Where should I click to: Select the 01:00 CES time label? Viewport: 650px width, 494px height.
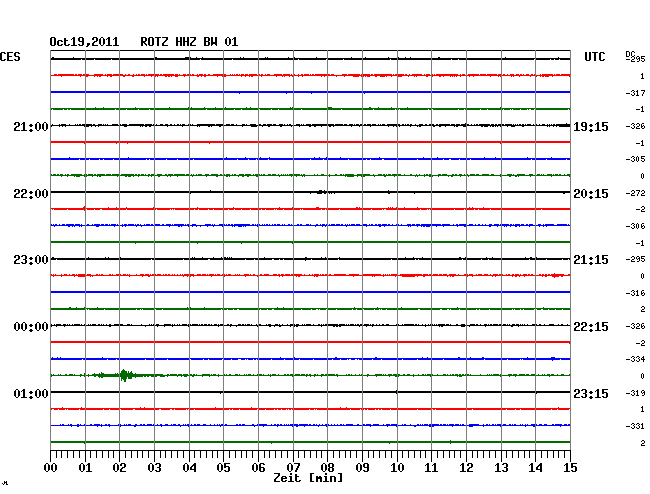(x=31, y=393)
